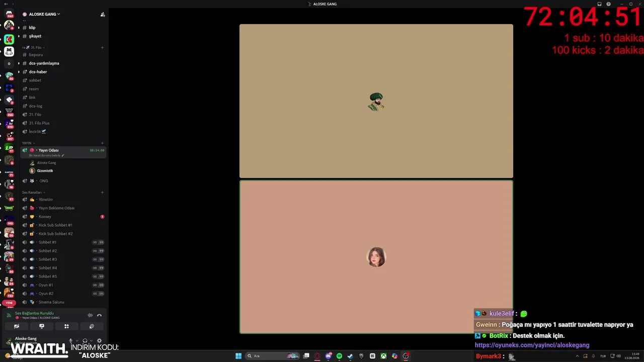This screenshot has height=362, width=644.
Task: Collapse the YAYIN category
Action: pos(28,143)
